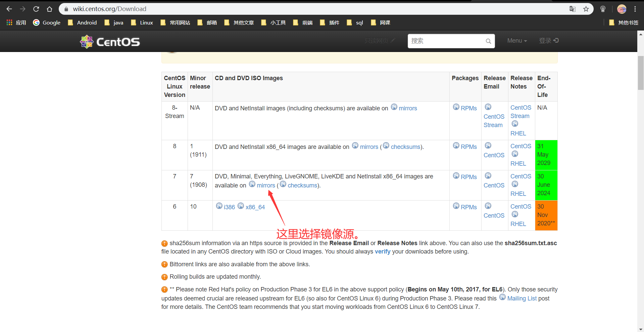Open the browser home page
Viewport: 644px width, 332px height.
click(x=49, y=9)
